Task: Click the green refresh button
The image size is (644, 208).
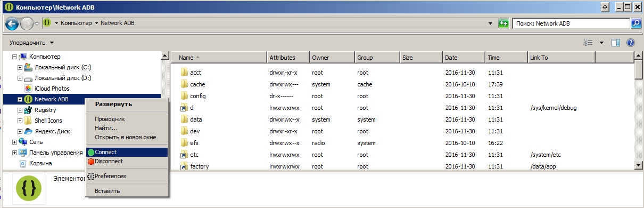Action: [503, 23]
